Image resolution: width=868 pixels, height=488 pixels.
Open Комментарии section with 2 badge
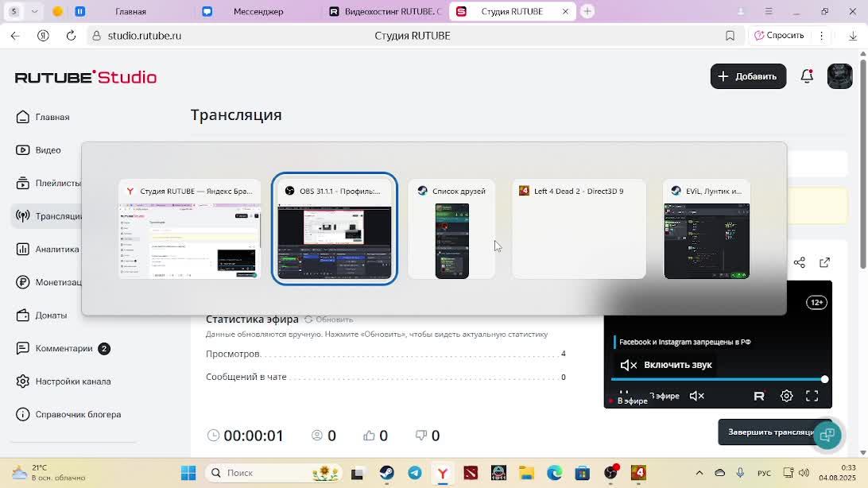click(x=63, y=349)
